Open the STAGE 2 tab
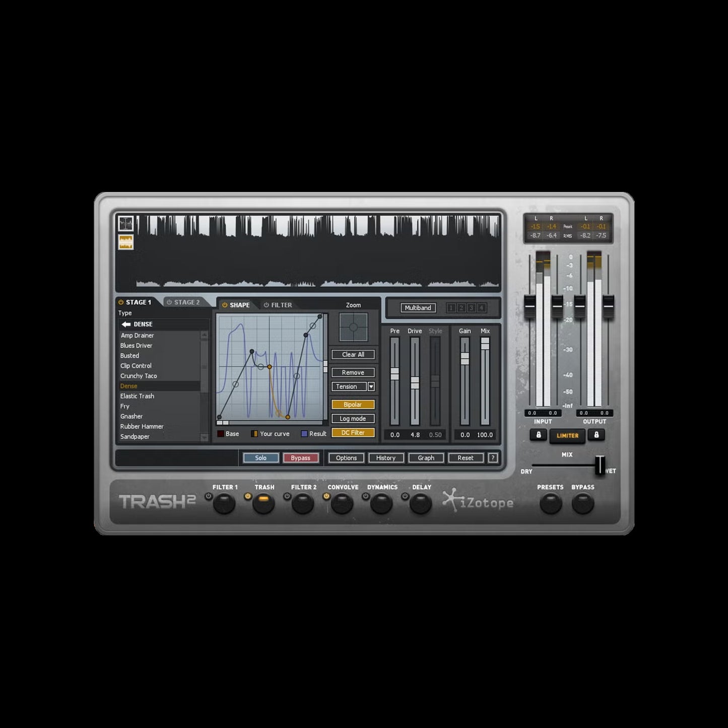 pos(187,302)
